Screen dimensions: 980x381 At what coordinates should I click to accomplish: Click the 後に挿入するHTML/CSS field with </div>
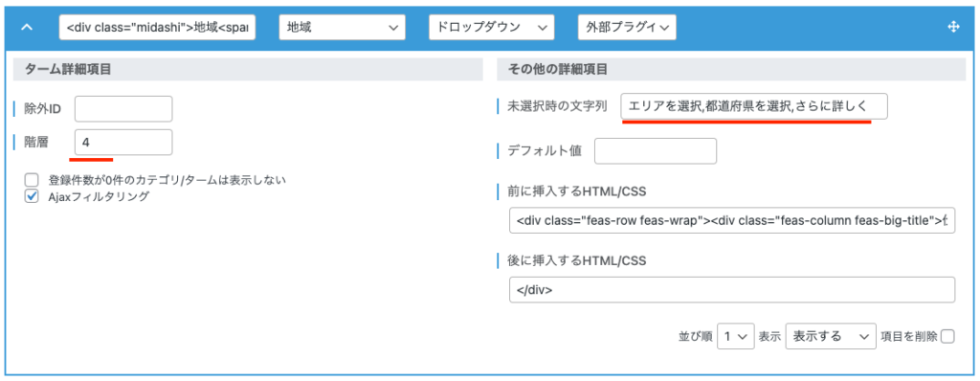732,290
